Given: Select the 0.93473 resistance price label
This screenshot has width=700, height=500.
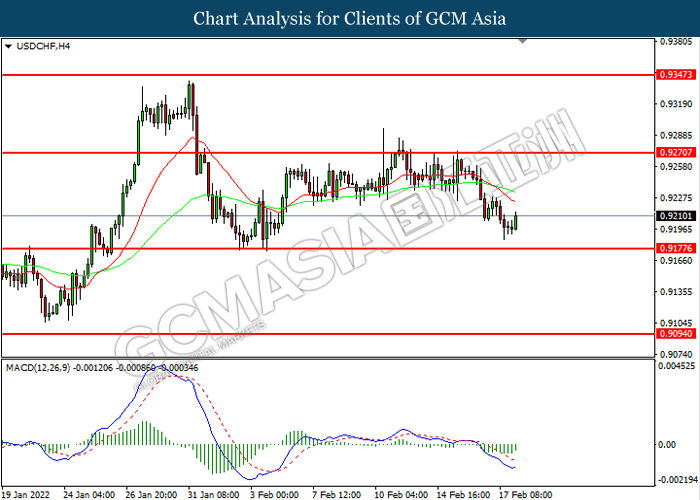Looking at the screenshot, I should tap(676, 75).
